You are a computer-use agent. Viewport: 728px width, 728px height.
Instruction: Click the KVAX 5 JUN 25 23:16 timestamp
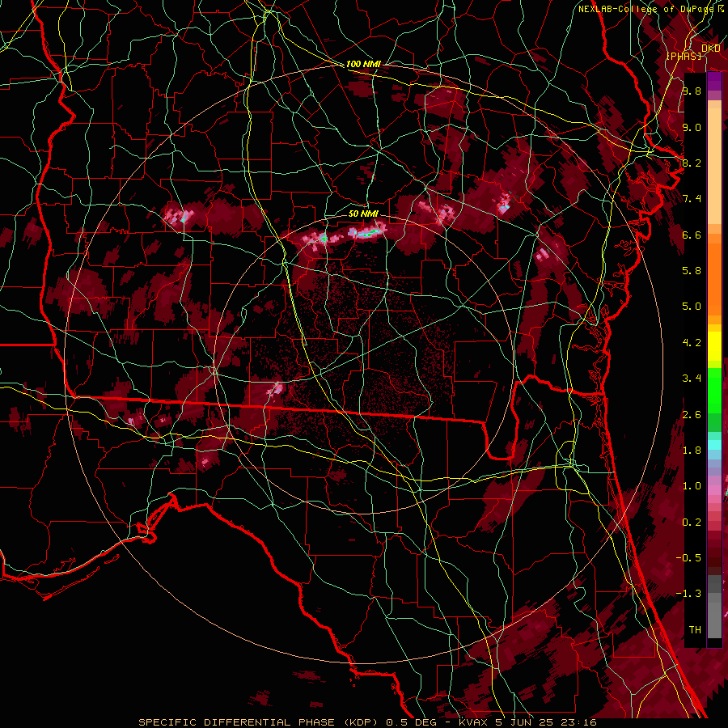point(528,722)
